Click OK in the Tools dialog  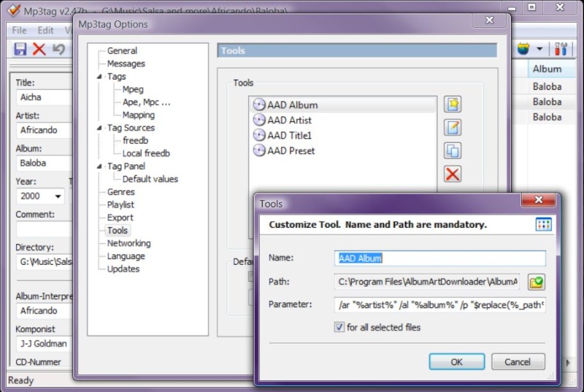point(457,361)
